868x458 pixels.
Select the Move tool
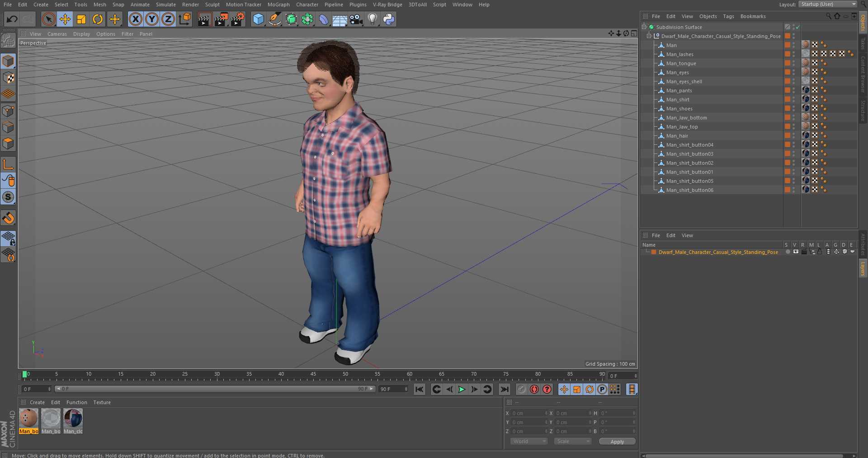[65, 19]
